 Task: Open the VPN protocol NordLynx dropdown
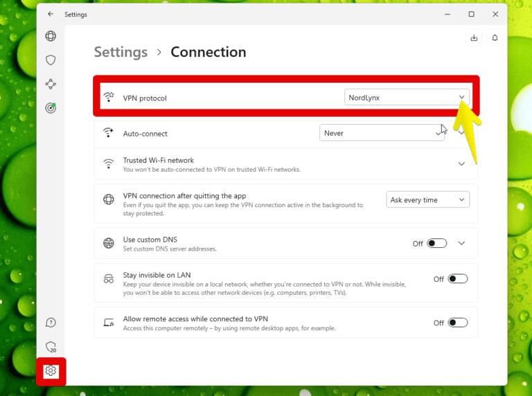point(407,98)
